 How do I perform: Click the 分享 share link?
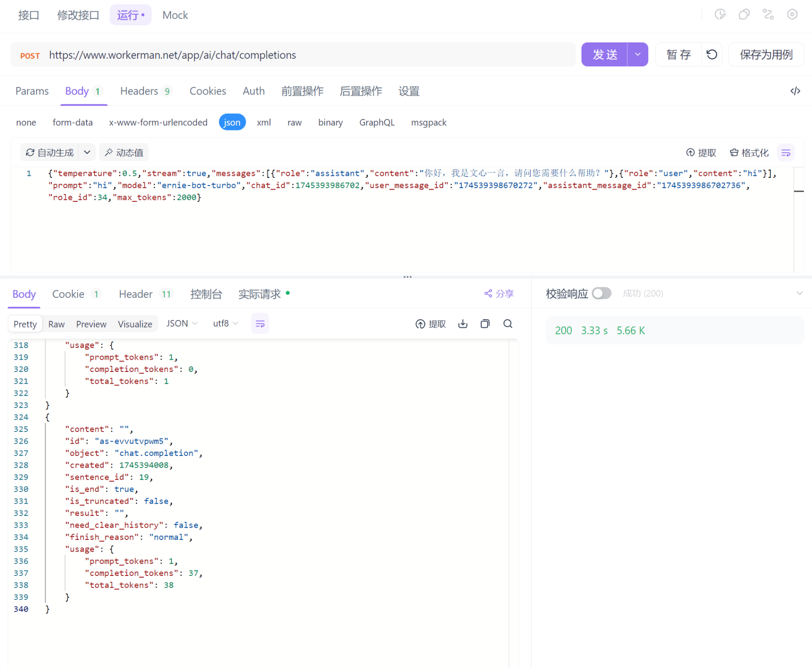click(x=499, y=294)
